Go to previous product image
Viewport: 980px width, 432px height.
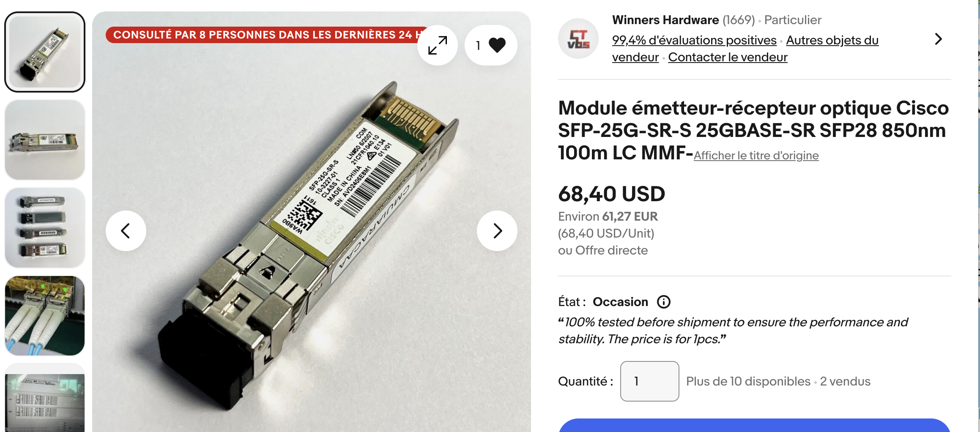click(126, 231)
